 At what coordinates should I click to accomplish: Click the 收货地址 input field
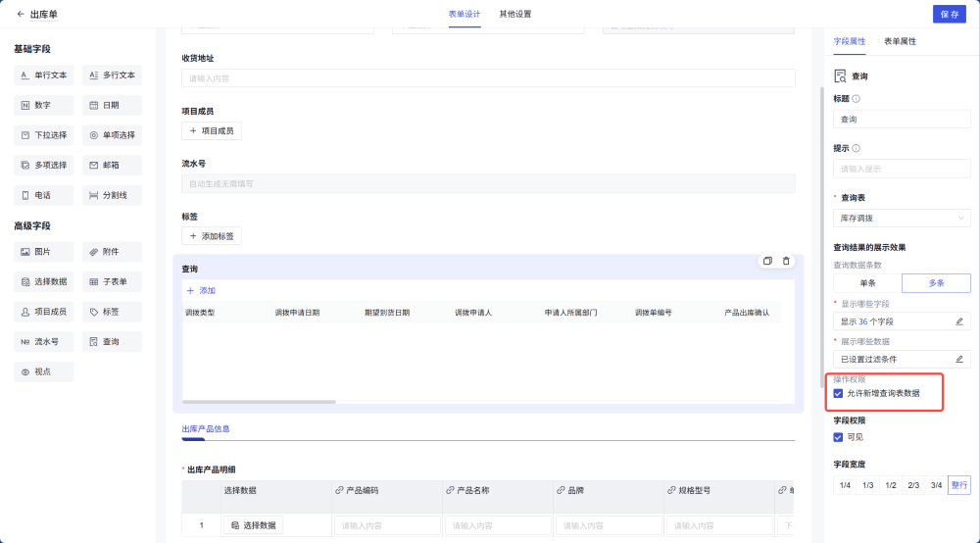point(488,78)
